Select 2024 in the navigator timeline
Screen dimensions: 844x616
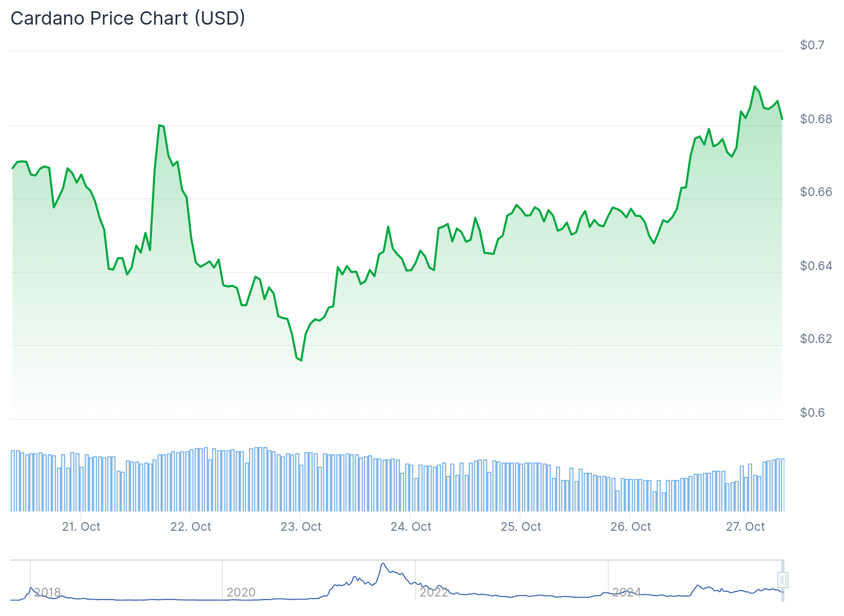[x=626, y=592]
